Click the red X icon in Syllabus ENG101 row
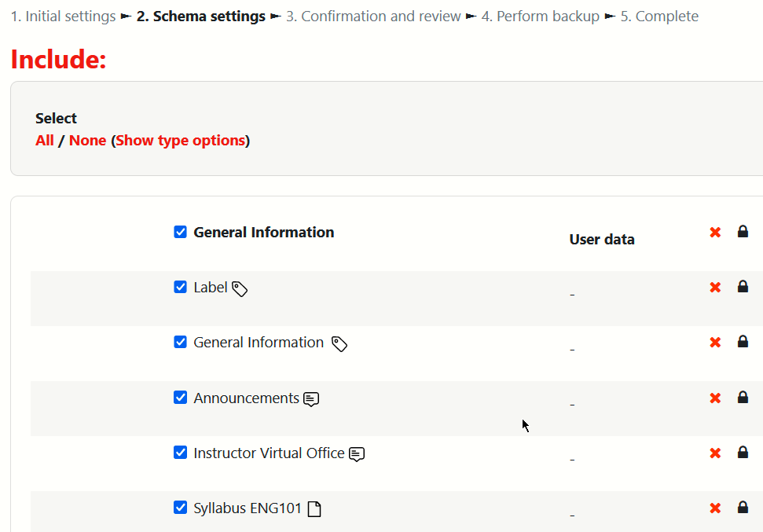 pos(715,508)
